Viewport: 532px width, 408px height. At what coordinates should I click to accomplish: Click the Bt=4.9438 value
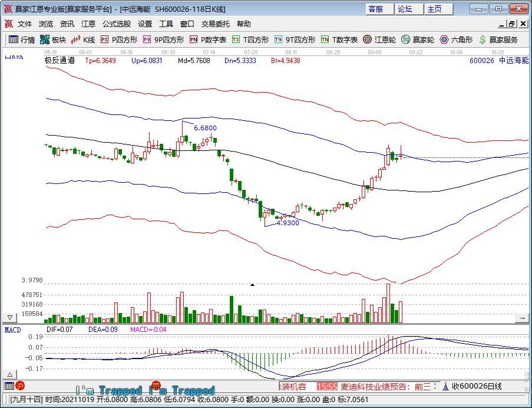click(286, 61)
